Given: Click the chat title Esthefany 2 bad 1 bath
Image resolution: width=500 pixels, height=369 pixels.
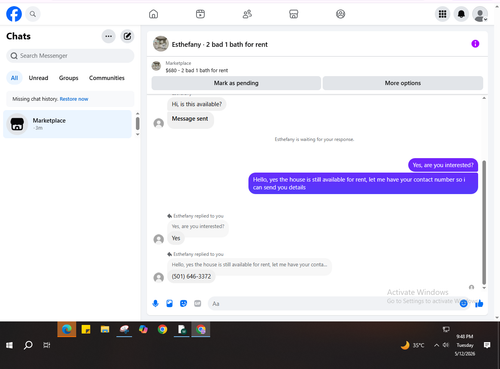Looking at the screenshot, I should tap(220, 44).
